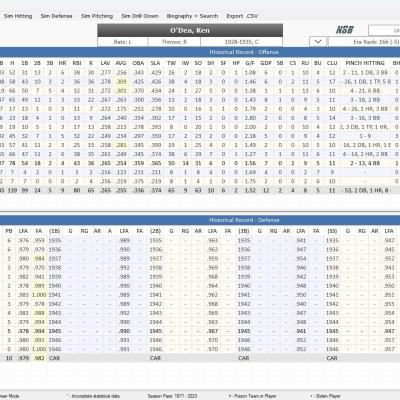Click the TW column header
The width and height of the screenshot is (400, 400).
171,63
